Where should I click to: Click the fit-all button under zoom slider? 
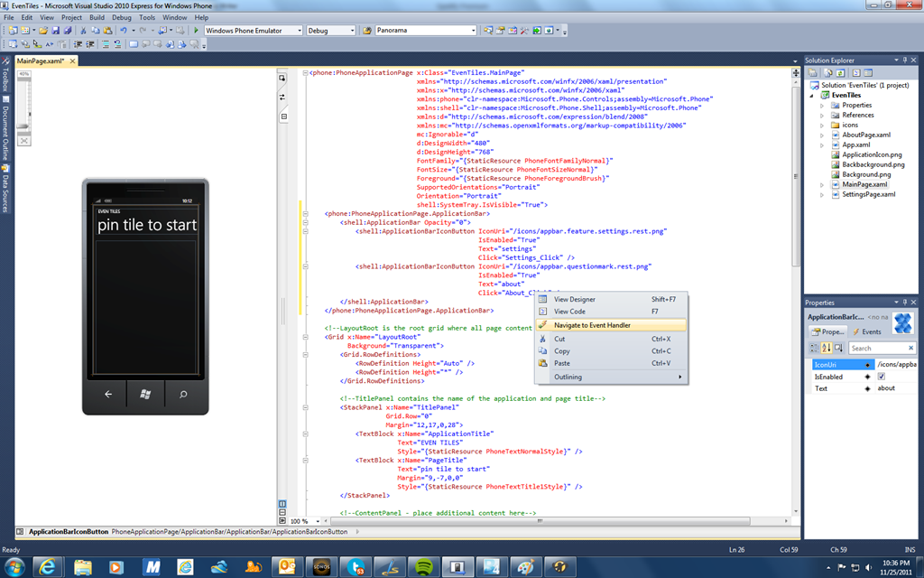(x=24, y=141)
